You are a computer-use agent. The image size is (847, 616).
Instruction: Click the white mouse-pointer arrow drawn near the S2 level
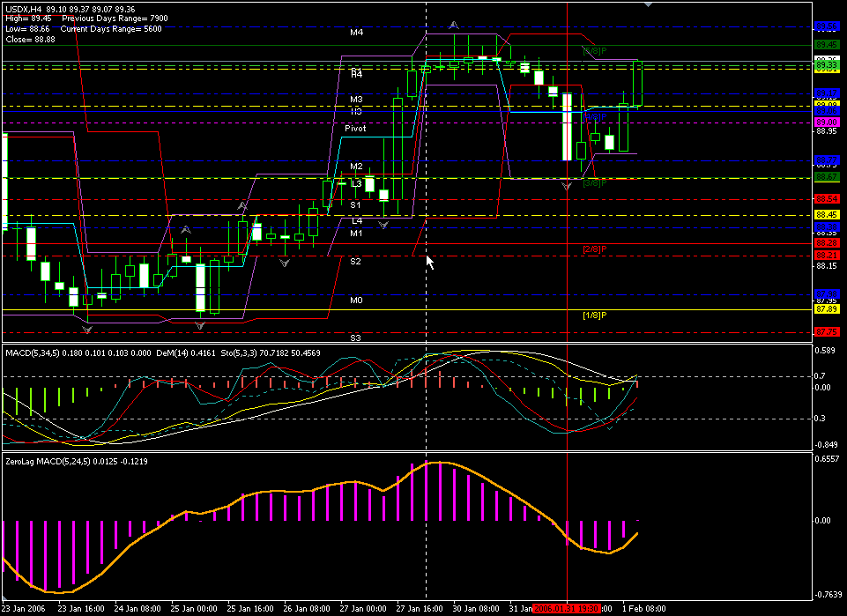429,262
